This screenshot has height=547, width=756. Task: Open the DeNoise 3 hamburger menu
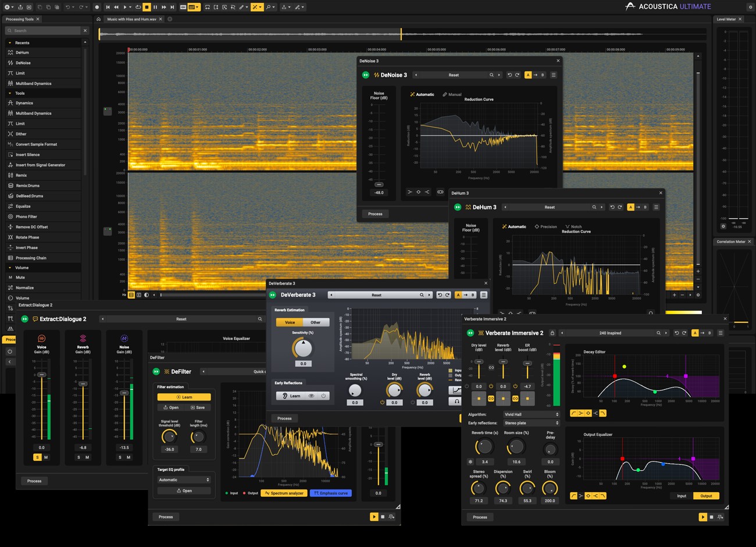pyautogui.click(x=554, y=75)
